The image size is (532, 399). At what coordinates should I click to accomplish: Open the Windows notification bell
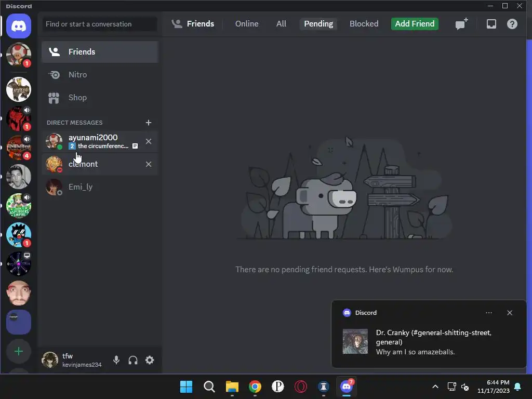(x=518, y=387)
